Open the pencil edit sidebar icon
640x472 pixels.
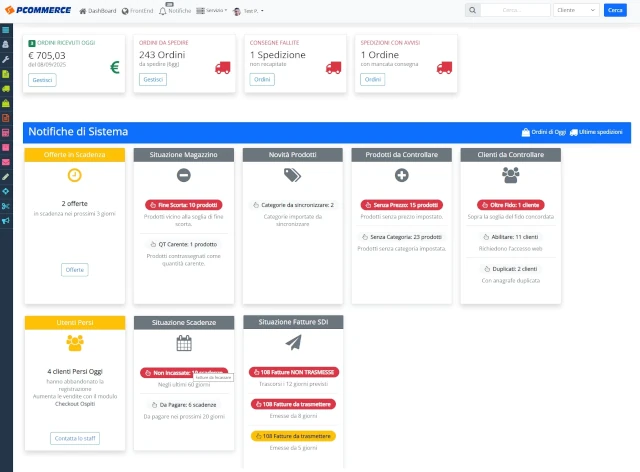click(6, 177)
